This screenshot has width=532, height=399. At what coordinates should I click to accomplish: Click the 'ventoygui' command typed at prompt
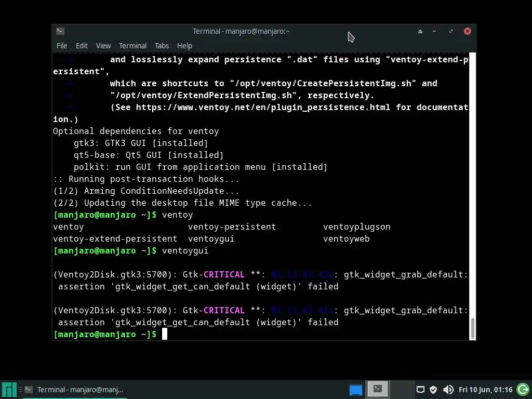click(x=185, y=251)
